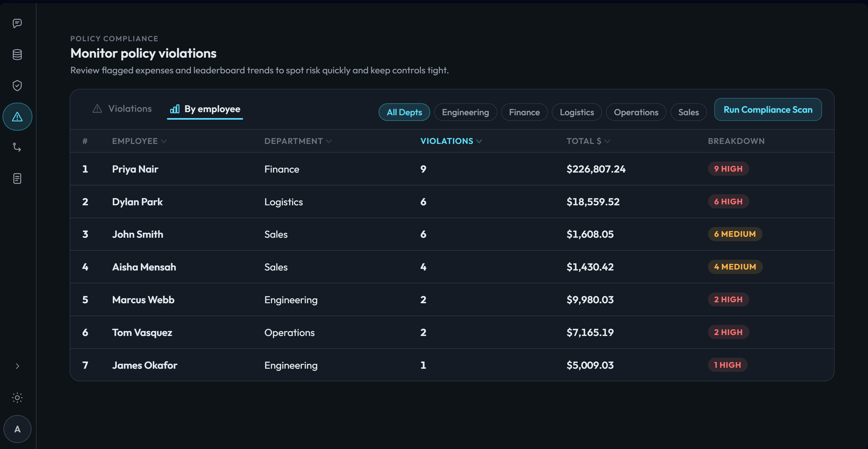
Task: Open the user avatar 'A' menu
Action: coord(17,429)
